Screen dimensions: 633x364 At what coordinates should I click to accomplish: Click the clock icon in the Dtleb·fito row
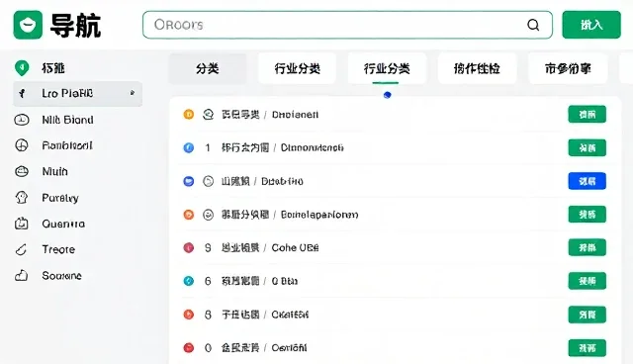pos(208,181)
